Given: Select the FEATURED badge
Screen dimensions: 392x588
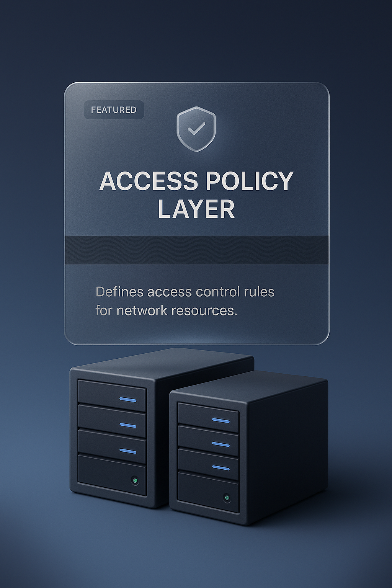Looking at the screenshot, I should pyautogui.click(x=114, y=110).
